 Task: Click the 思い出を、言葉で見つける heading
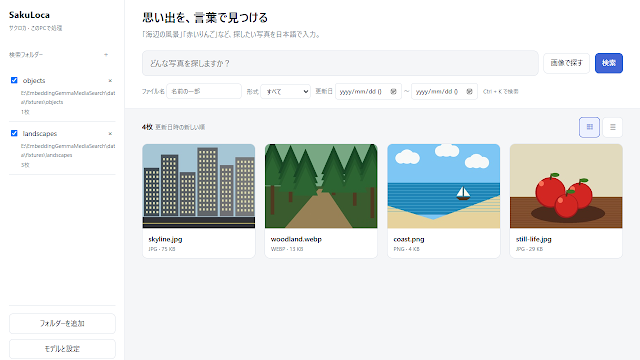point(205,18)
